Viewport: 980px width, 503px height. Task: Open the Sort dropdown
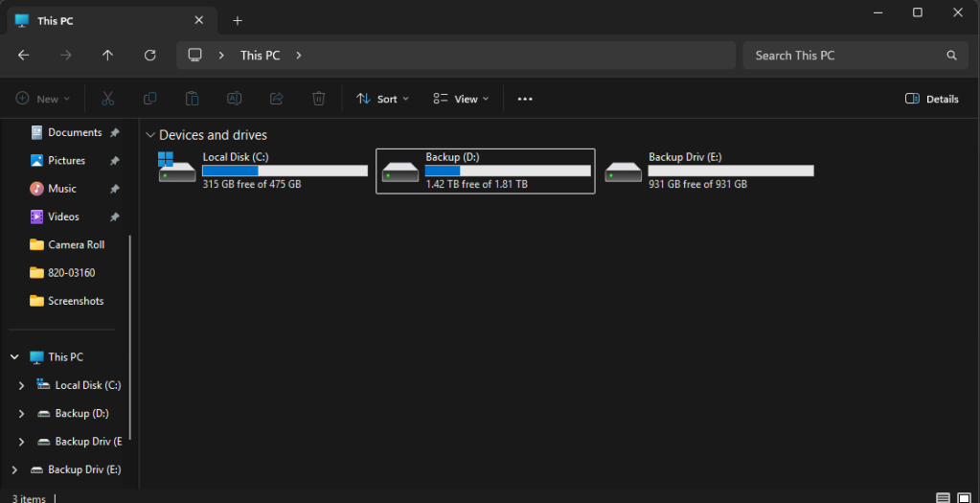click(x=382, y=99)
